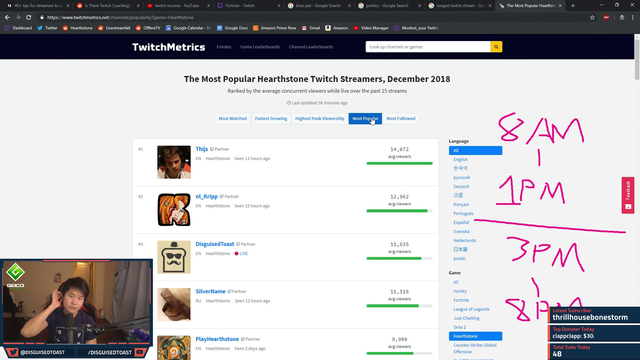Viewport: 640px width, 360px height.
Task: Click the channel or game search field
Action: coord(428,47)
